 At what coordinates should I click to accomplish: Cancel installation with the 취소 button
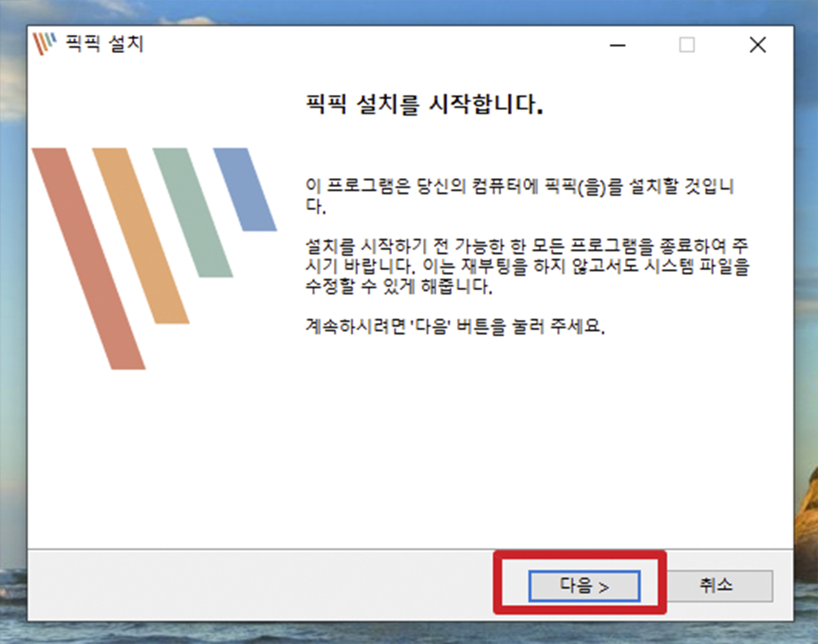[718, 586]
